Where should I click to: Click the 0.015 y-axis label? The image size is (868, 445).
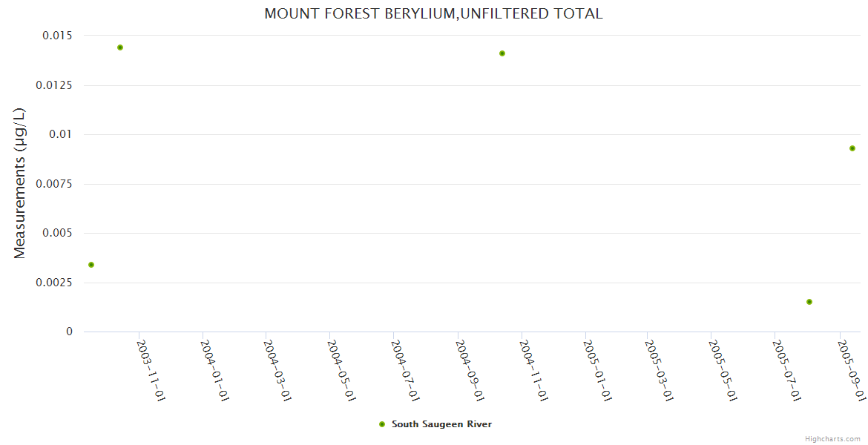57,36
